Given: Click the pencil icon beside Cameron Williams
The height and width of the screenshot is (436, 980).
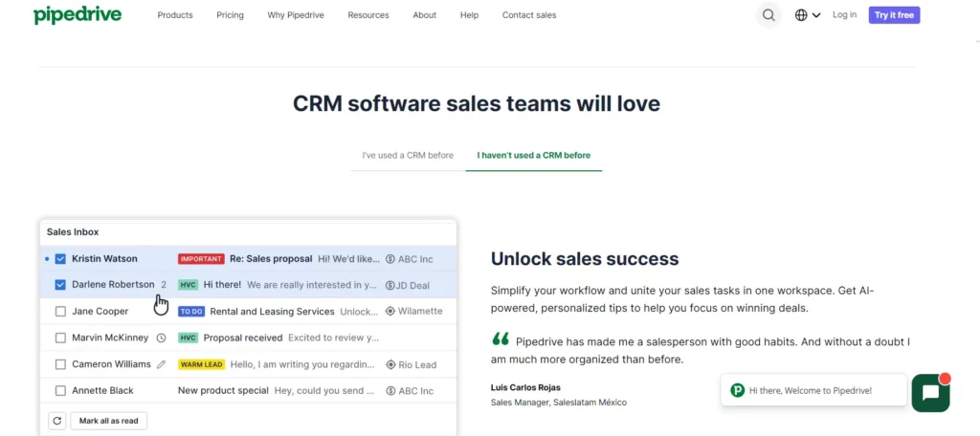Looking at the screenshot, I should [x=161, y=364].
